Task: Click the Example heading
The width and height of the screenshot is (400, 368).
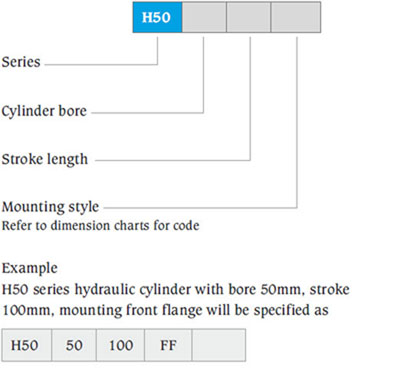Action: 30,268
